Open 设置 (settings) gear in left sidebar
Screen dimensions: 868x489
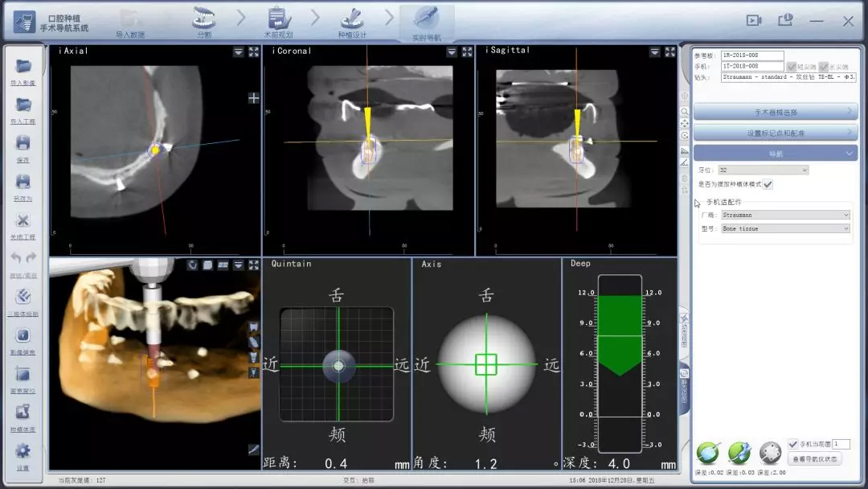(23, 451)
